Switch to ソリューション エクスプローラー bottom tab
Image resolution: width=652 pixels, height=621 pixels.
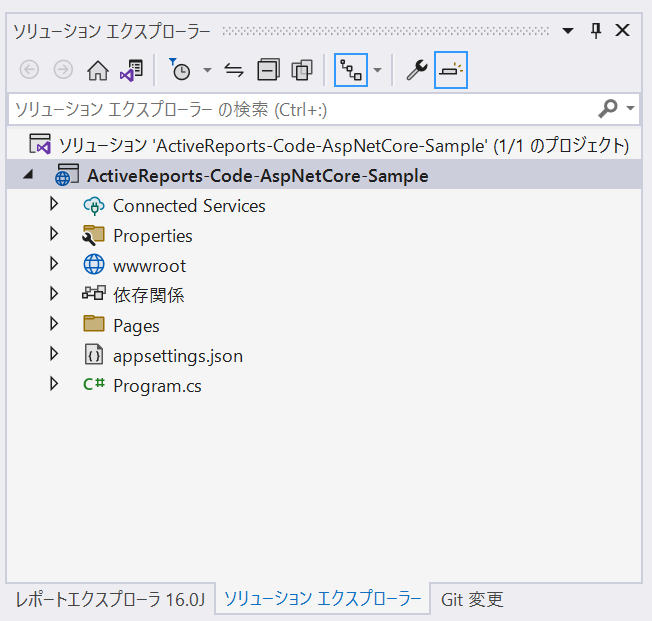(x=323, y=599)
